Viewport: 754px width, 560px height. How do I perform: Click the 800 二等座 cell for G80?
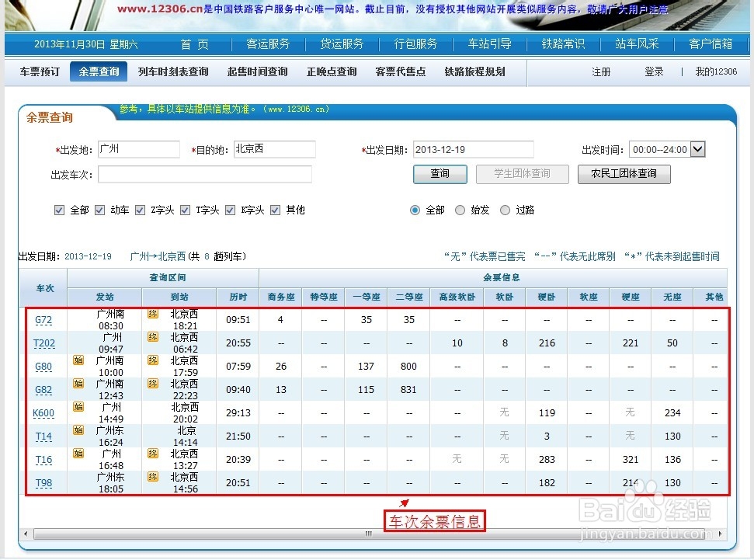click(x=408, y=366)
